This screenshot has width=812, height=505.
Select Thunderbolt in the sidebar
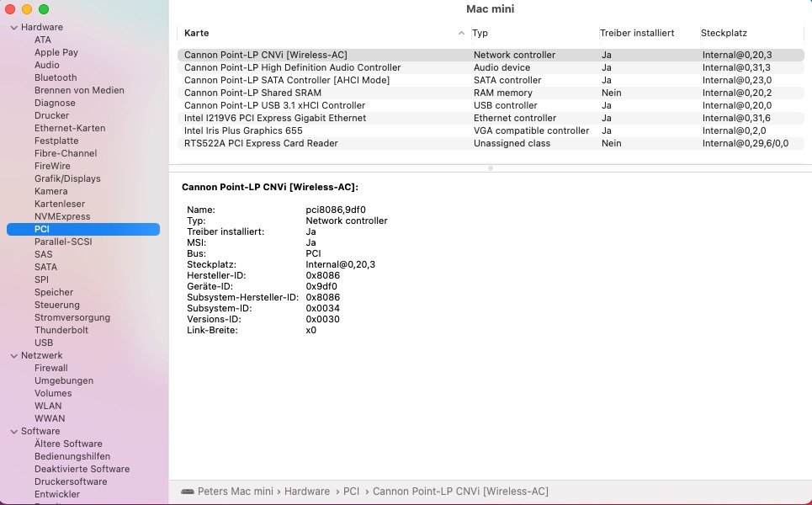point(61,331)
